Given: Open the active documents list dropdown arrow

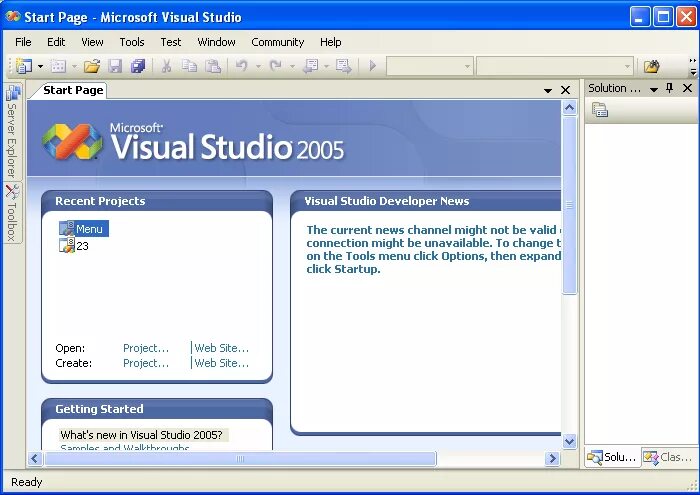Looking at the screenshot, I should point(548,91).
